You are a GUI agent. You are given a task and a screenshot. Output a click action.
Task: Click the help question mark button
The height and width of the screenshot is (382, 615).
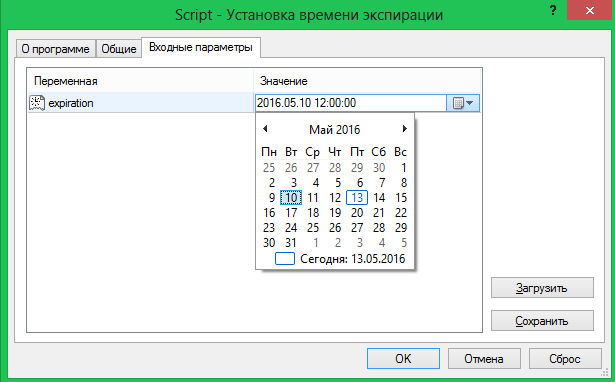[x=553, y=11]
